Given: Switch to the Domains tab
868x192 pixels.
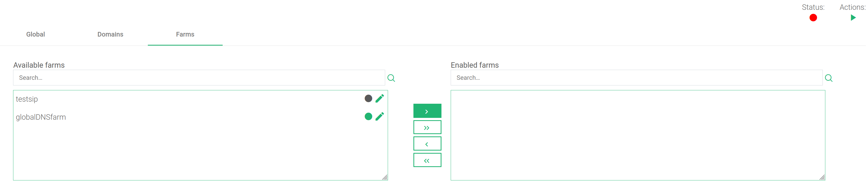Looking at the screenshot, I should point(110,34).
